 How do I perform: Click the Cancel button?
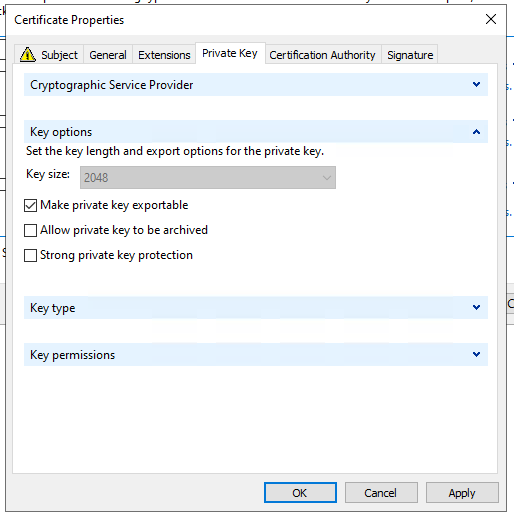point(381,492)
